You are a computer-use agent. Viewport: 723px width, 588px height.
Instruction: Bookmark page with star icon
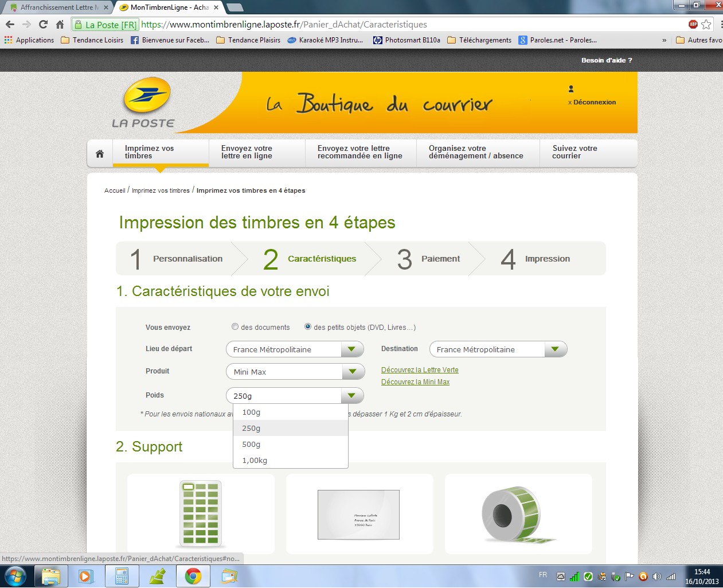point(706,24)
